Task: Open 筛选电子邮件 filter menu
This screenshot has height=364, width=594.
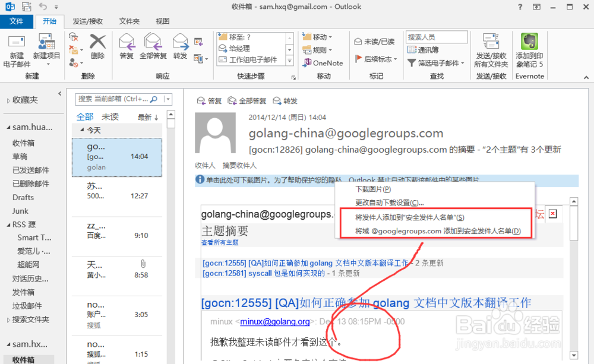Action: click(435, 63)
